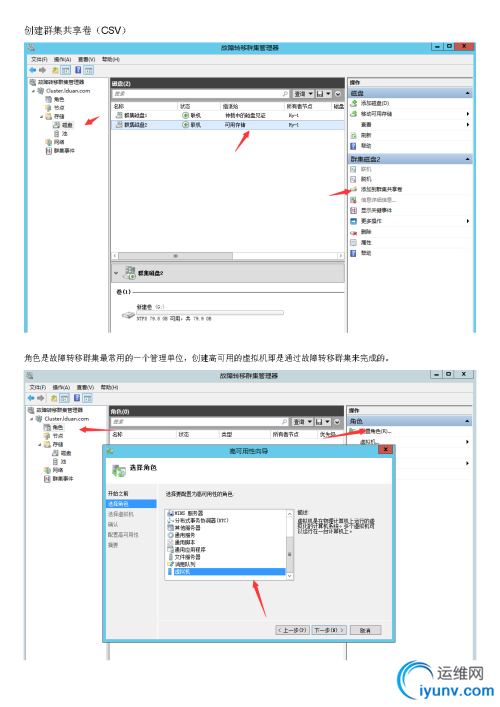Click 新建卷 (G:) drive icon
The image size is (500, 707).
128,315
